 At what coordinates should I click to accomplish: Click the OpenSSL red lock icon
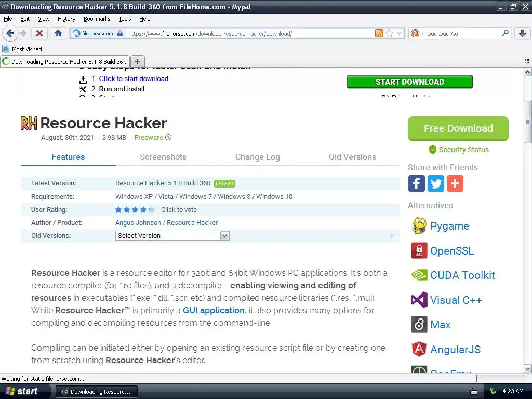[419, 251]
